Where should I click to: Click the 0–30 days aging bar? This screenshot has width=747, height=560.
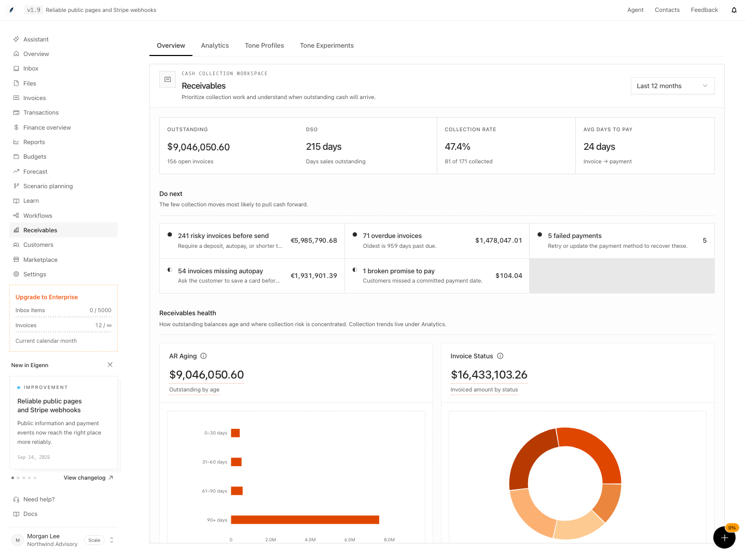point(236,433)
